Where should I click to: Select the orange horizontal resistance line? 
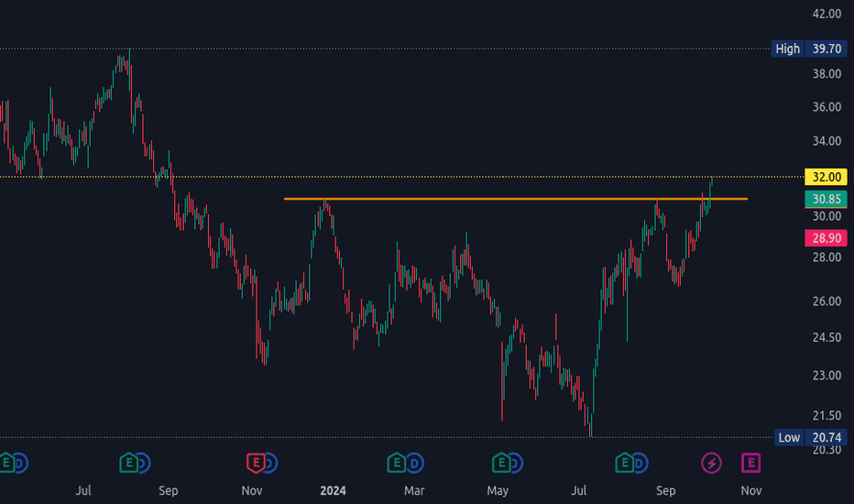pyautogui.click(x=515, y=199)
